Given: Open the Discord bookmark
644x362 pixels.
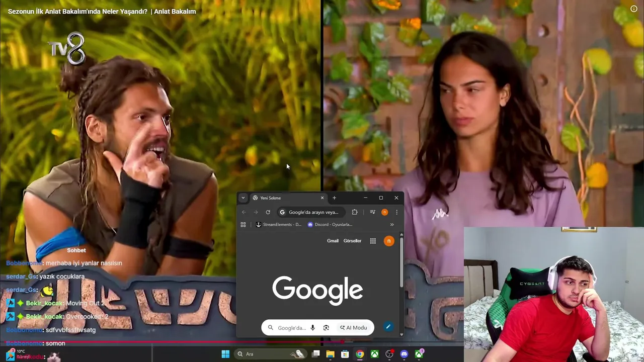Looking at the screenshot, I should [330, 225].
